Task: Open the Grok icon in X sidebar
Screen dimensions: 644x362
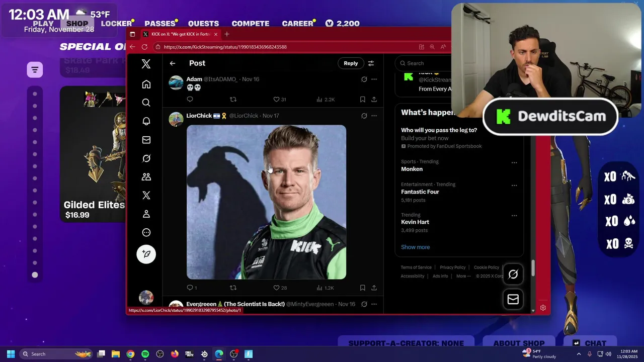Action: [146, 158]
